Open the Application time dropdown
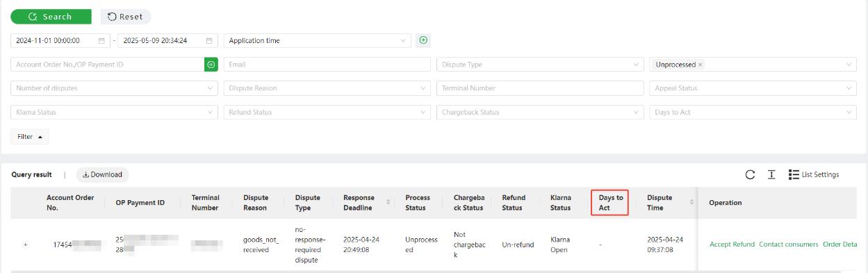 (x=318, y=40)
